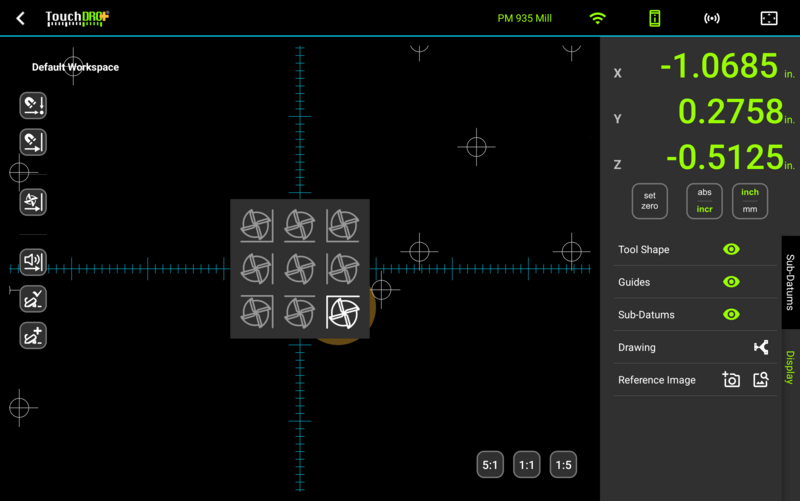Pick highlighted tool offset with top and left edges
Screen dimensions: 800x501
(343, 312)
